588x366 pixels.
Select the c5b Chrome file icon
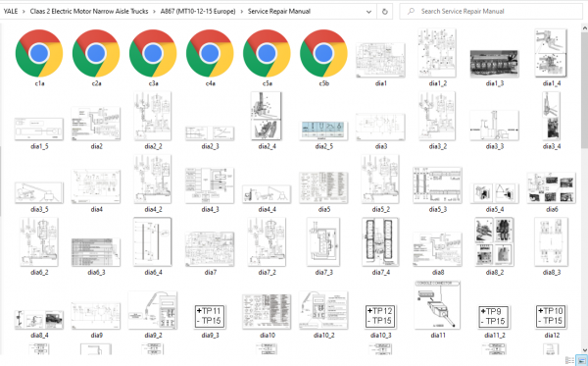(x=323, y=54)
